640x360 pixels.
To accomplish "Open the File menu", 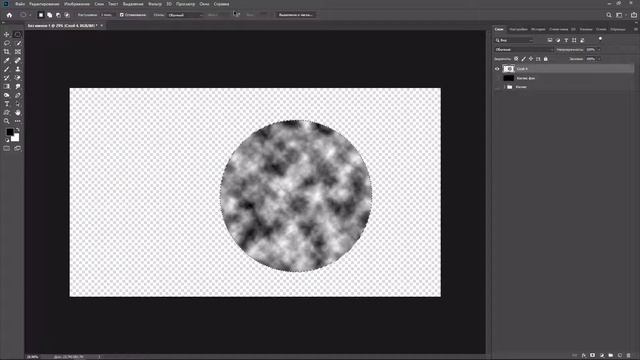I will 20,4.
